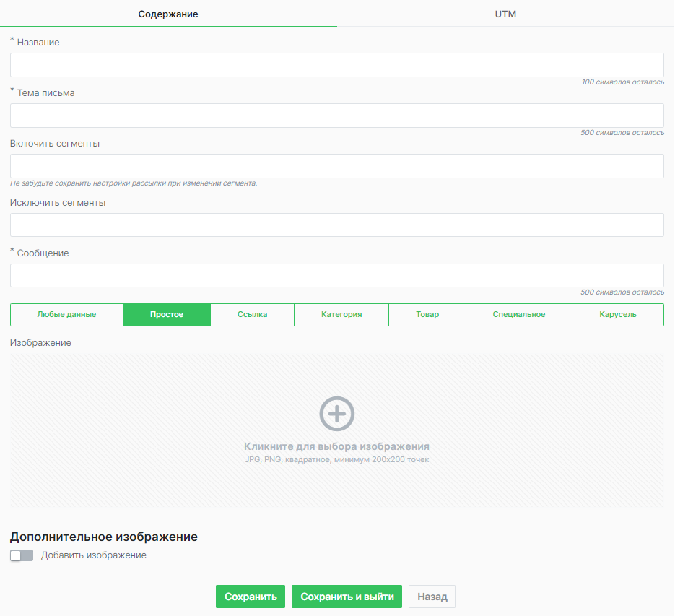
Task: Open the Включить сегменты selector
Action: click(336, 166)
